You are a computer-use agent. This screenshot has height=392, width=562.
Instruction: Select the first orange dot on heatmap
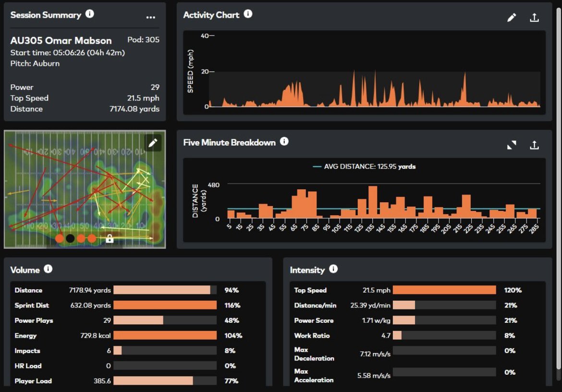point(60,238)
